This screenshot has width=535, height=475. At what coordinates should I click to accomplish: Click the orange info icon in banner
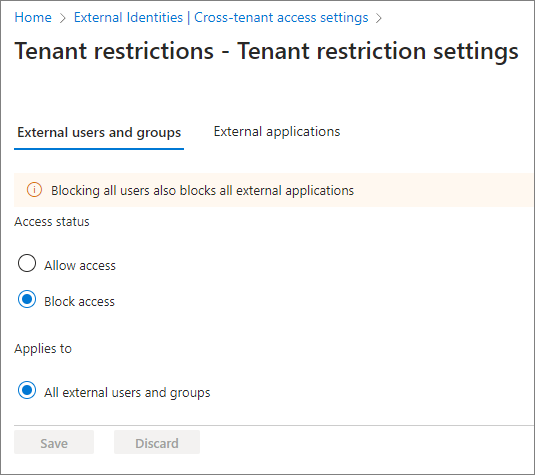point(34,190)
